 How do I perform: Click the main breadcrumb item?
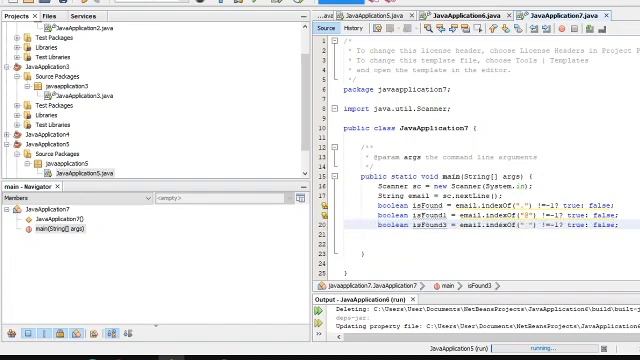coord(444,286)
